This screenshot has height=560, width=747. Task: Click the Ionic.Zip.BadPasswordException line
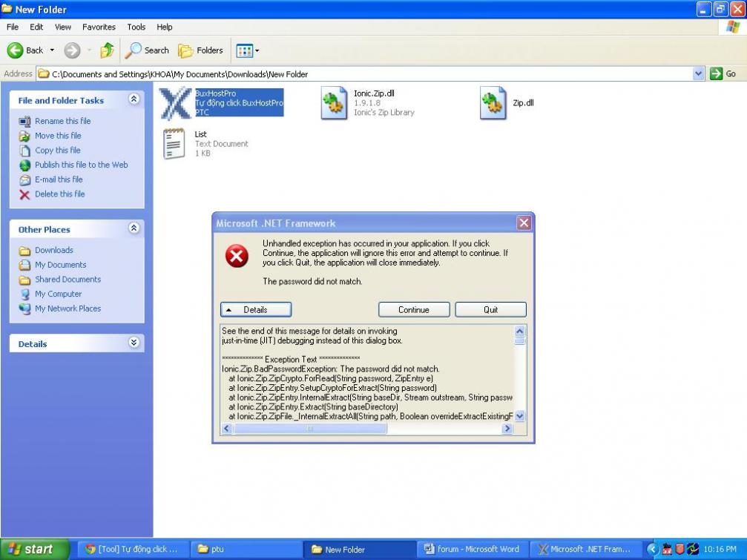pyautogui.click(x=331, y=369)
